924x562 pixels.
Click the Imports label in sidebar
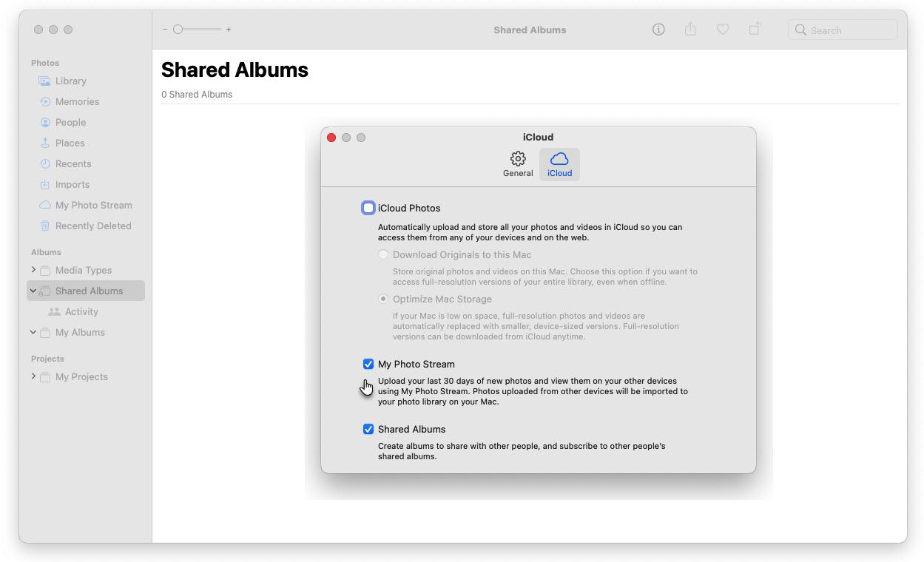pos(72,185)
